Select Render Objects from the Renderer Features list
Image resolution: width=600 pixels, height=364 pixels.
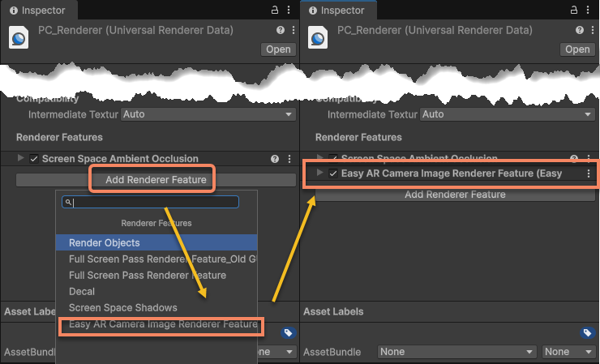click(156, 242)
